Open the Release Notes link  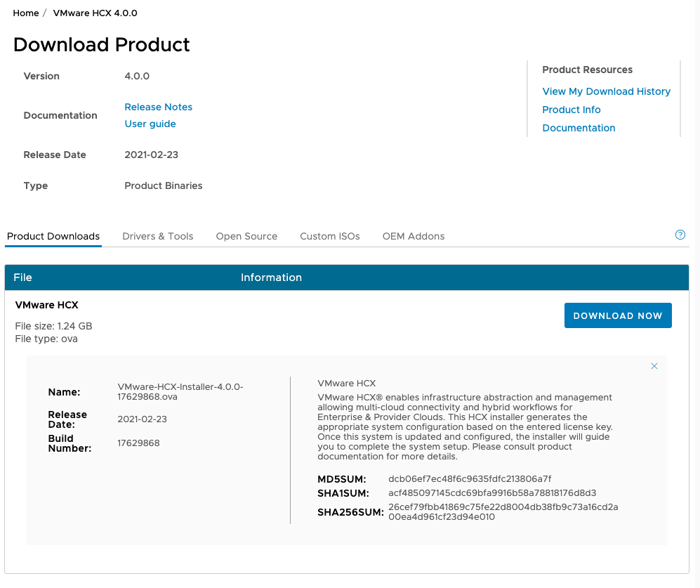pos(158,107)
